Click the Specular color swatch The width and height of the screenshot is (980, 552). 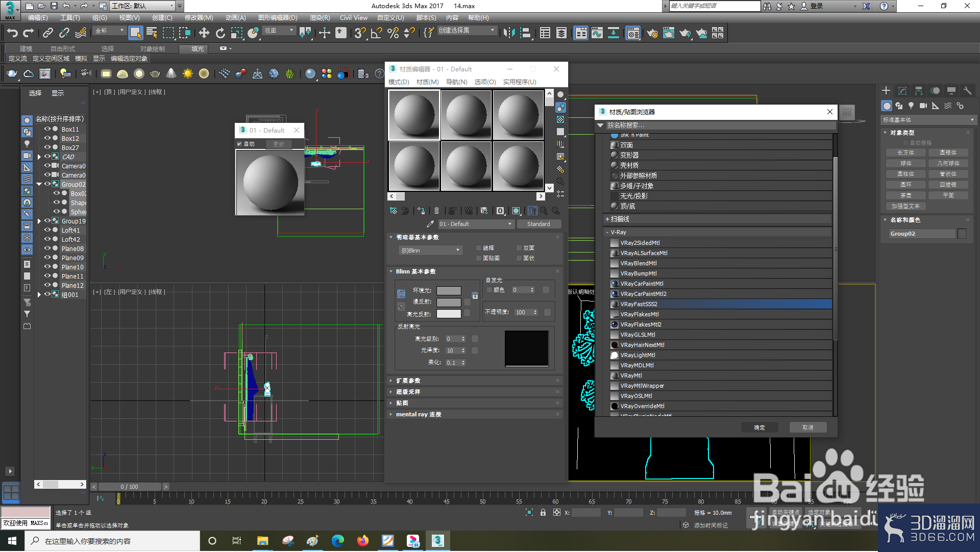[x=449, y=314]
